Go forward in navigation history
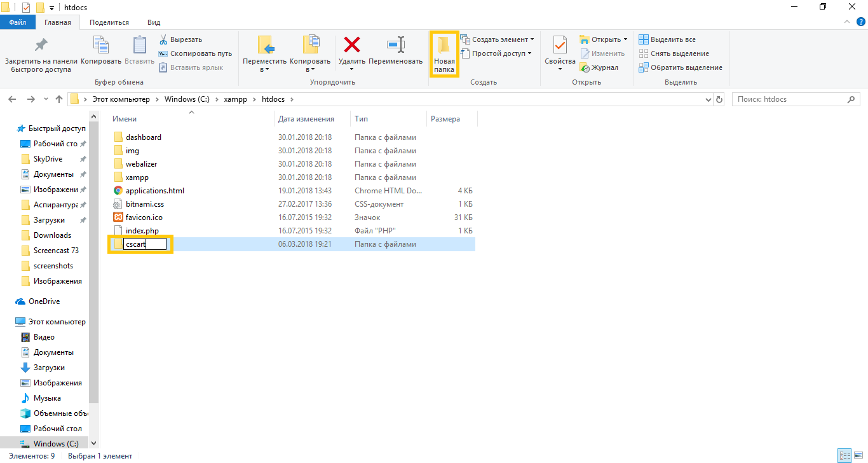Image resolution: width=868 pixels, height=463 pixels. click(x=31, y=99)
